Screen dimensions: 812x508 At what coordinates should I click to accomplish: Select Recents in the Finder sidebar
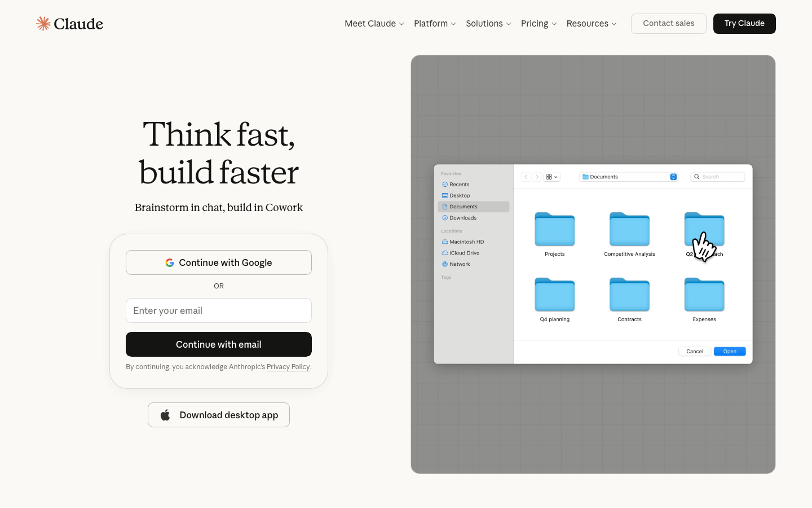[474, 185]
